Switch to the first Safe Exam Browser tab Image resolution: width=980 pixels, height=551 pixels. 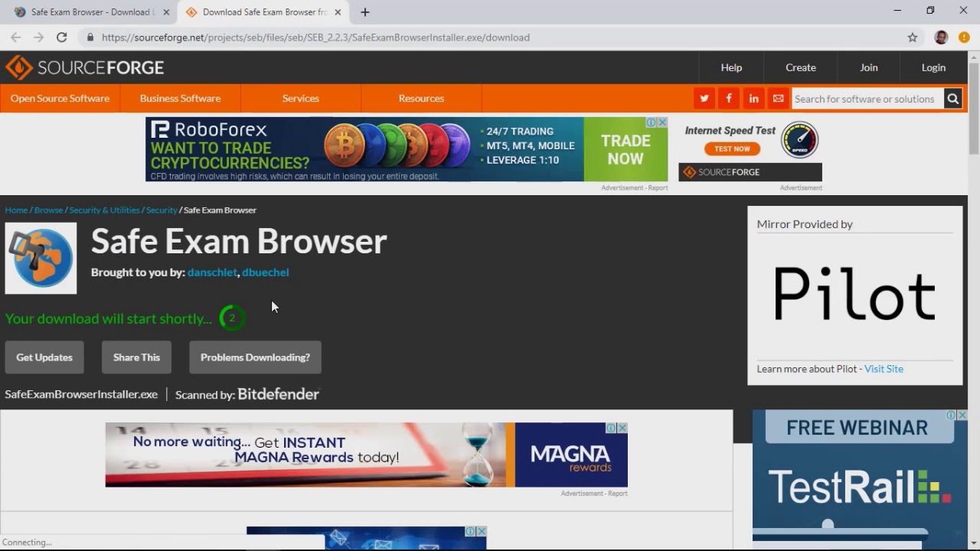click(x=90, y=12)
